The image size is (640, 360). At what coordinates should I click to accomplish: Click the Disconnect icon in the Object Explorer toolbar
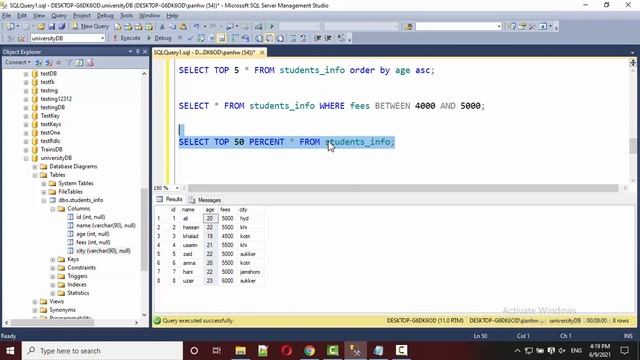49,62
